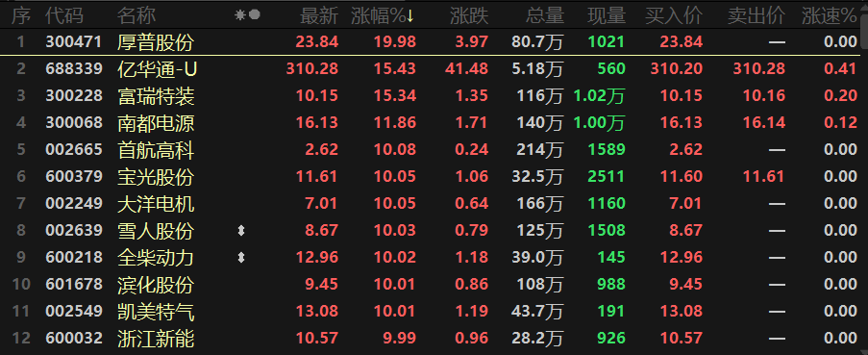The width and height of the screenshot is (868, 355).
Task: Click the sort-descending arrow on 涨幅% column
Action: [409, 16]
